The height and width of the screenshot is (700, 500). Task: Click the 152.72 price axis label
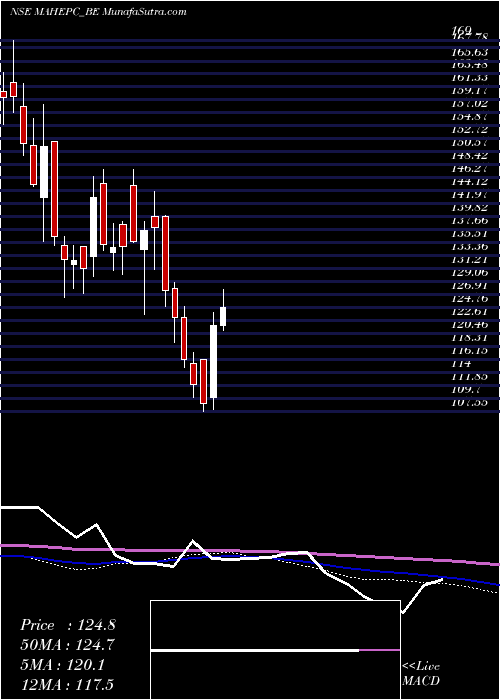469,130
